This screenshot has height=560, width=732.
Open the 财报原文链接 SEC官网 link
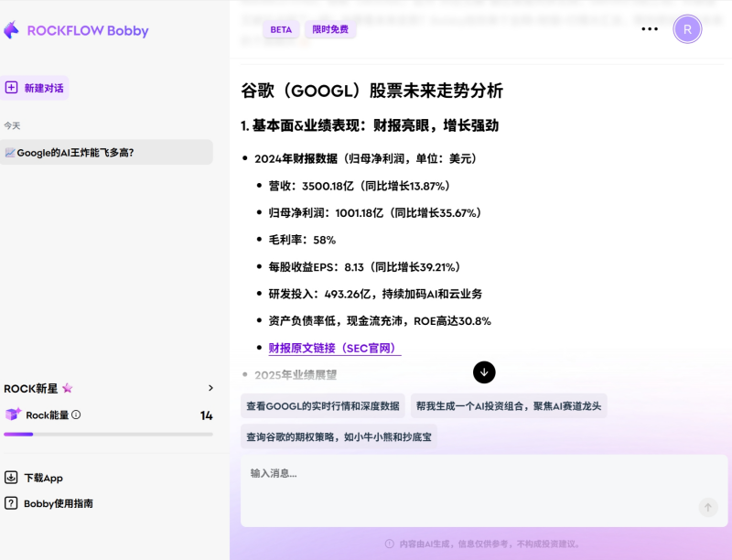(334, 349)
